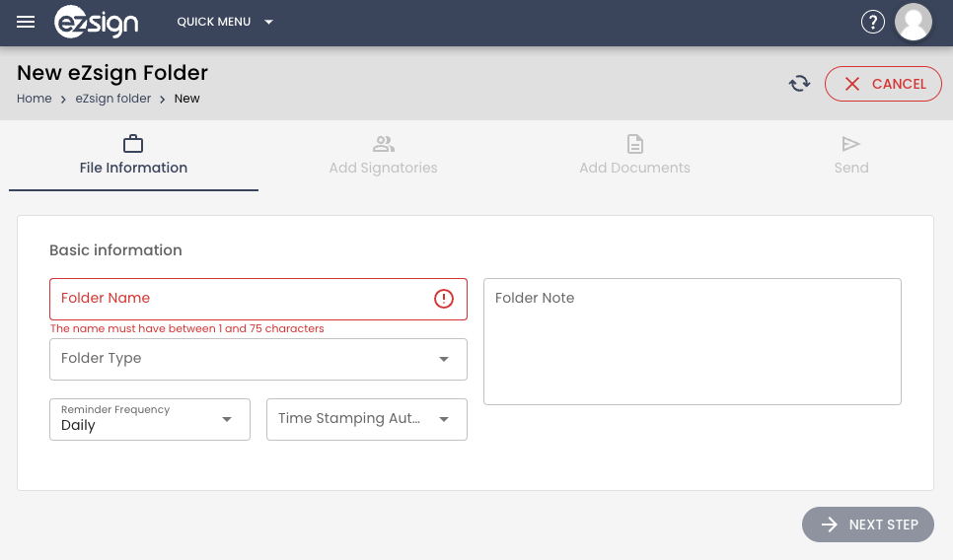Expand the Quick Menu dropdown

[226, 22]
